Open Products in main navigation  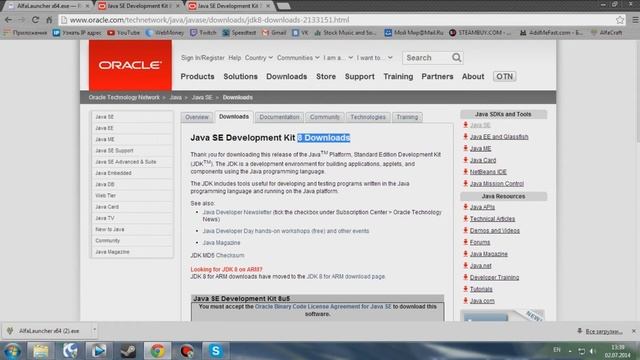coord(197,76)
